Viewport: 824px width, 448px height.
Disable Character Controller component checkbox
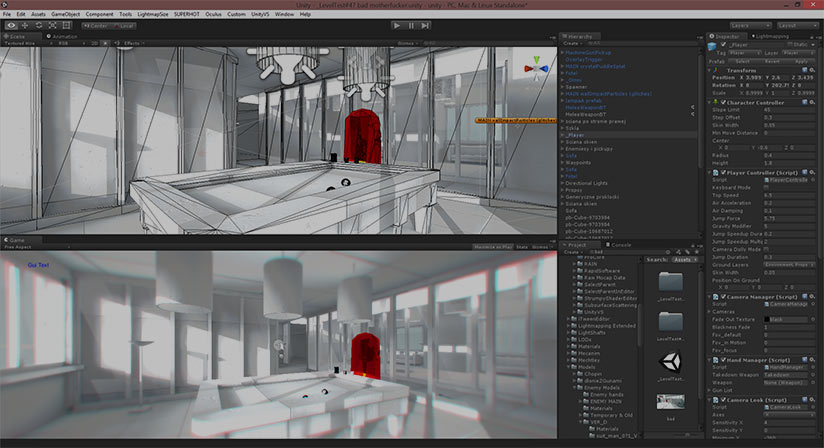coord(724,102)
